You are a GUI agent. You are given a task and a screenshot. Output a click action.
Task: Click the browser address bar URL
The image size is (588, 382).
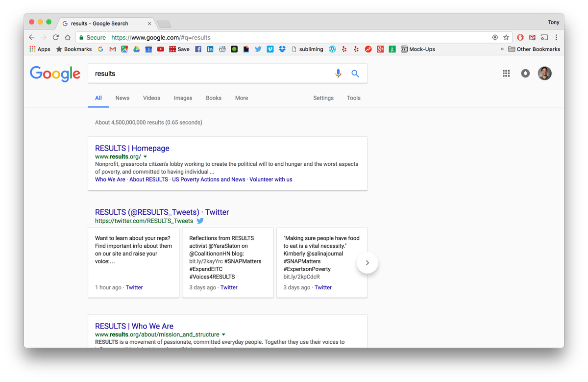[x=161, y=37]
